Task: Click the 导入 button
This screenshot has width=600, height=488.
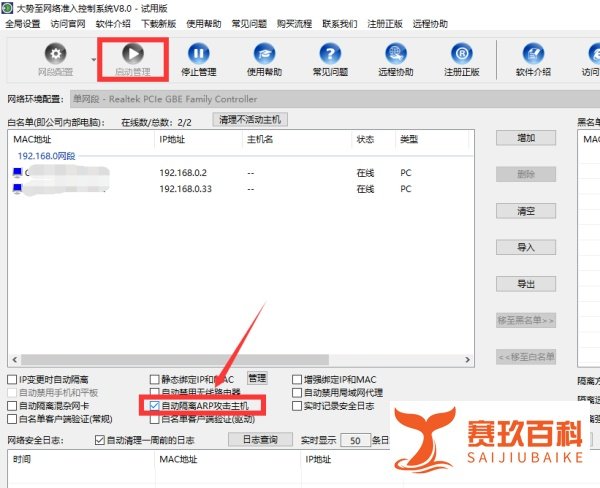Action: (x=526, y=247)
